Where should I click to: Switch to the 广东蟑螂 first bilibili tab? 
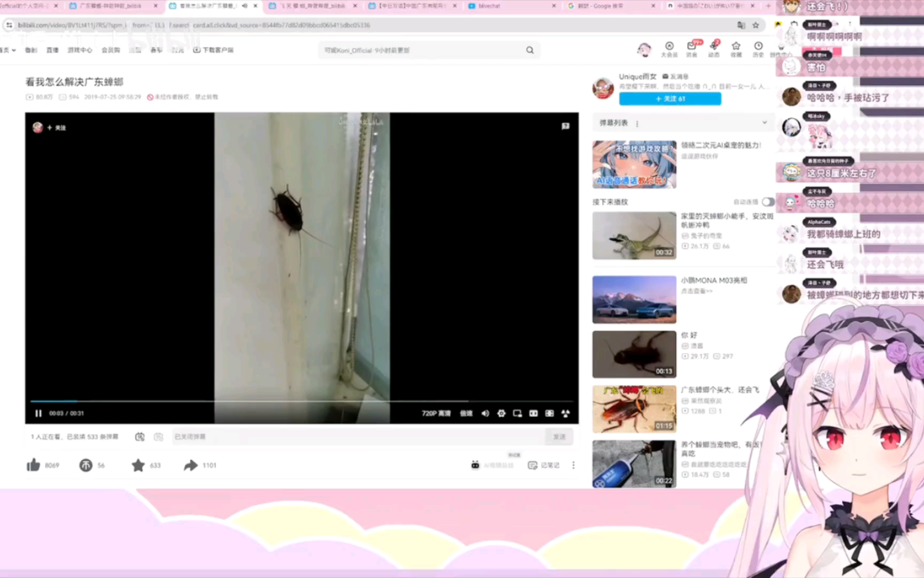click(x=112, y=6)
